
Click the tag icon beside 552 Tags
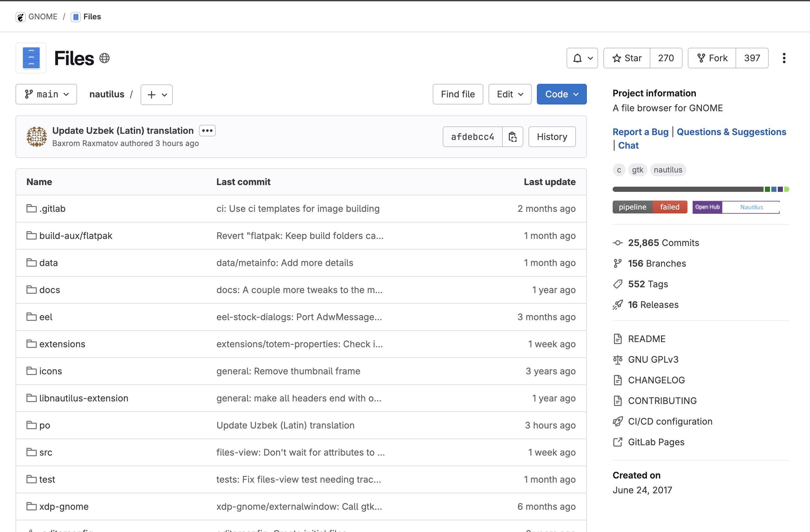(618, 284)
